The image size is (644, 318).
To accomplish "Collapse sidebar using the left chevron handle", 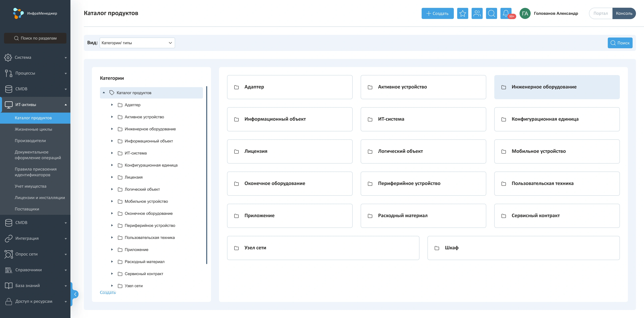I will (x=75, y=294).
